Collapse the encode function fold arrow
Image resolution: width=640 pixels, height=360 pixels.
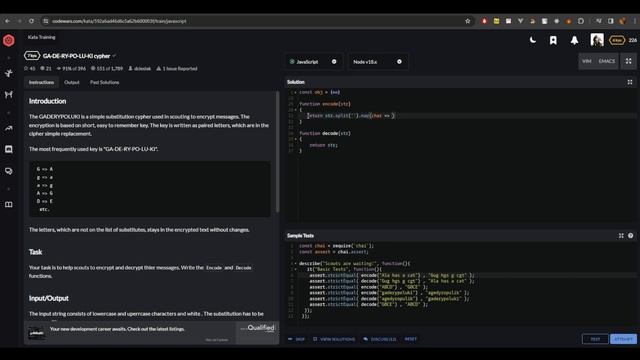coord(296,110)
